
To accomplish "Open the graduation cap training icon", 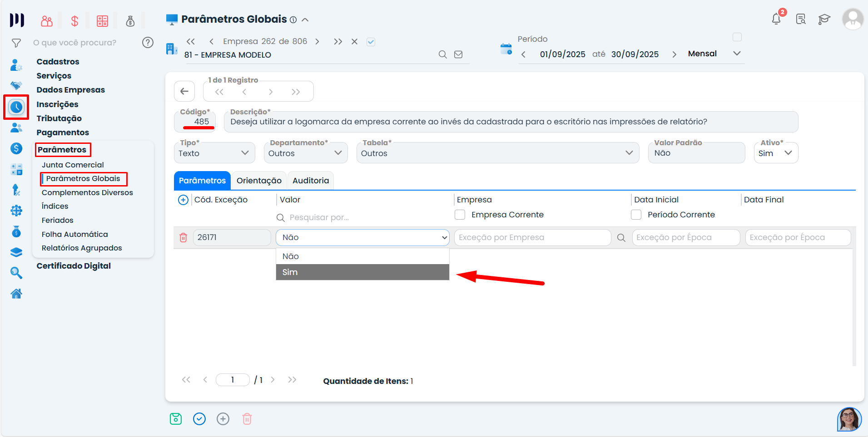I will (x=824, y=19).
